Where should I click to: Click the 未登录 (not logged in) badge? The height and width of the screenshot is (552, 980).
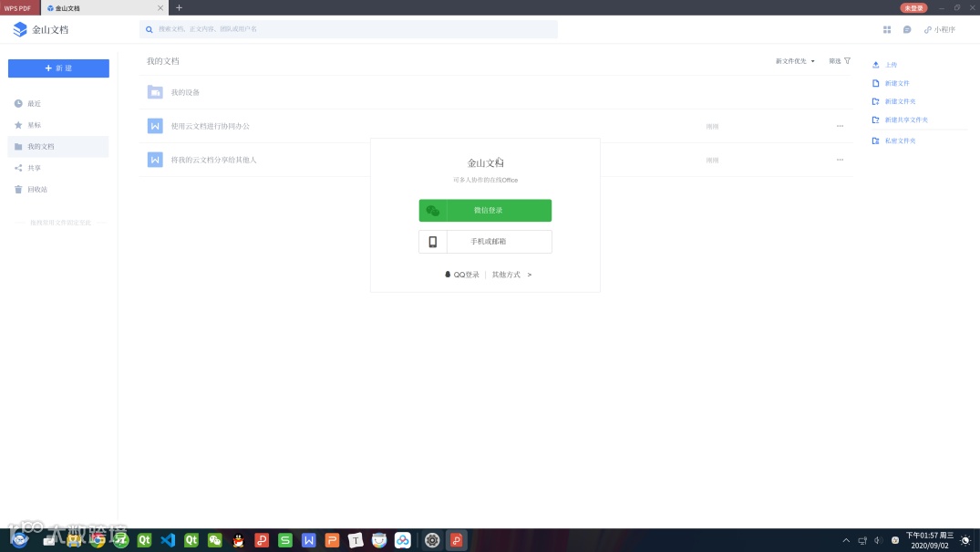tap(913, 8)
